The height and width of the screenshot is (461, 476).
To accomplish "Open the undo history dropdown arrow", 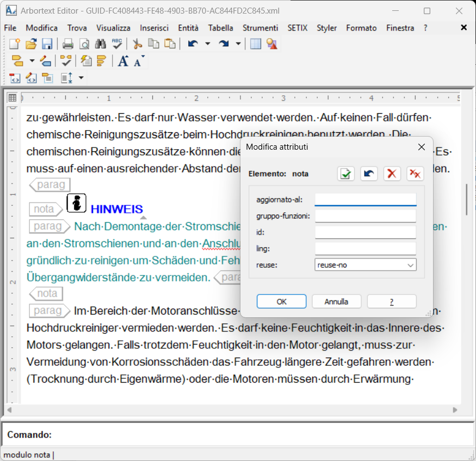I will (x=208, y=44).
